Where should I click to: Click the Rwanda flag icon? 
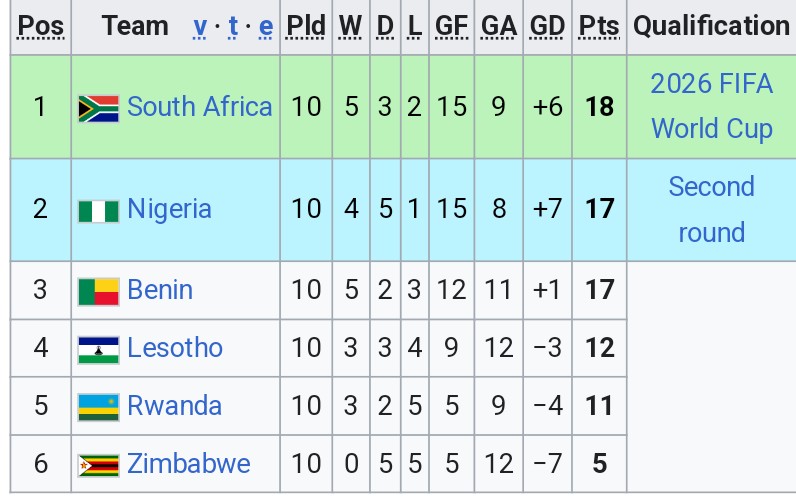click(98, 407)
